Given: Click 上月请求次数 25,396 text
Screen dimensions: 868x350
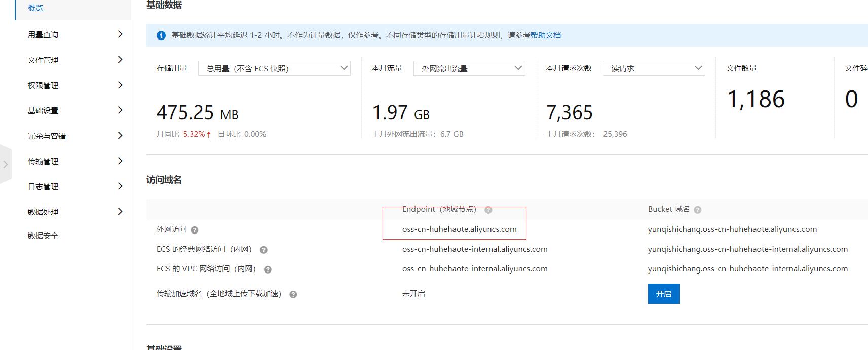Looking at the screenshot, I should (x=587, y=134).
